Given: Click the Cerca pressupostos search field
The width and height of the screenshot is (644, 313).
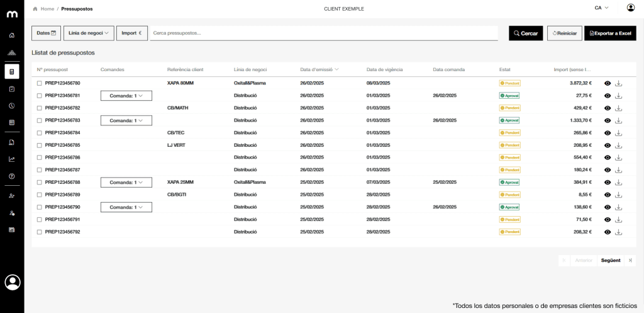Looking at the screenshot, I should coord(324,33).
